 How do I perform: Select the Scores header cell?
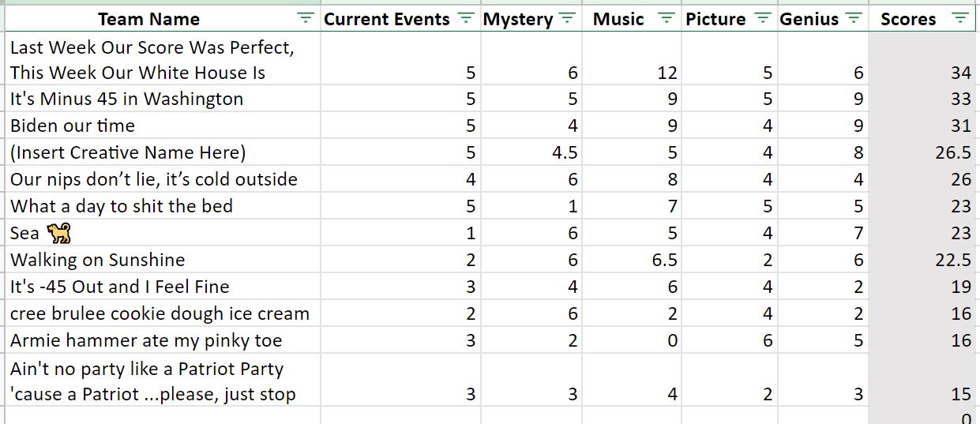(x=924, y=19)
